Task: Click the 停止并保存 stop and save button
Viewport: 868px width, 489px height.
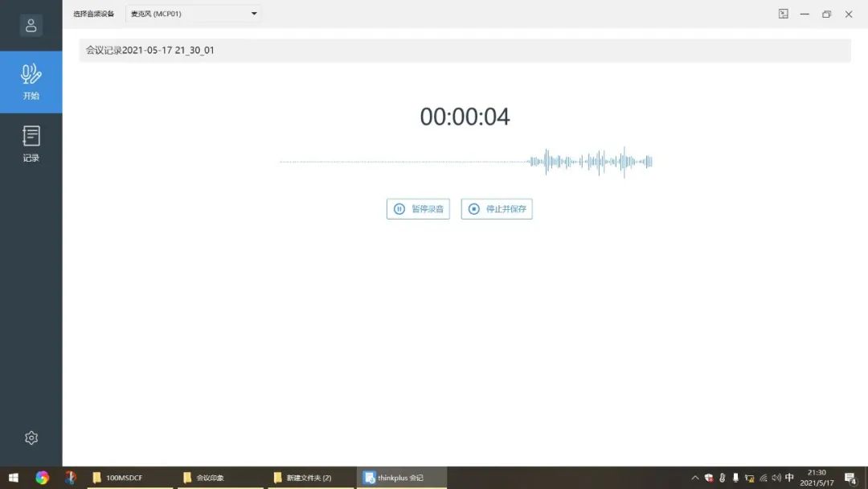Action: (x=496, y=208)
